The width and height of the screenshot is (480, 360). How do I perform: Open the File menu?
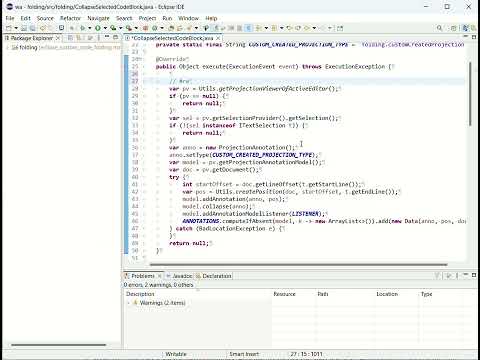[x=10, y=18]
